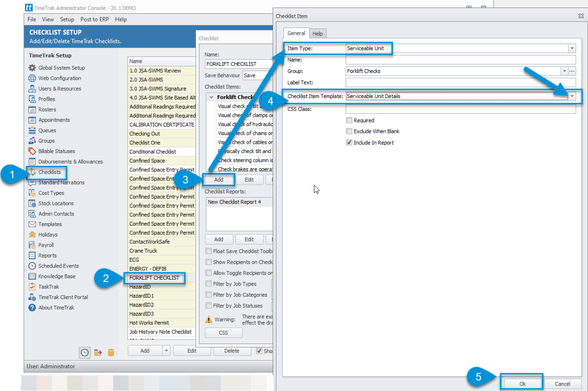Viewport: 588px width, 391px height.
Task: Select FORKLIFT CHECKLIST in the checklist list
Action: point(154,278)
